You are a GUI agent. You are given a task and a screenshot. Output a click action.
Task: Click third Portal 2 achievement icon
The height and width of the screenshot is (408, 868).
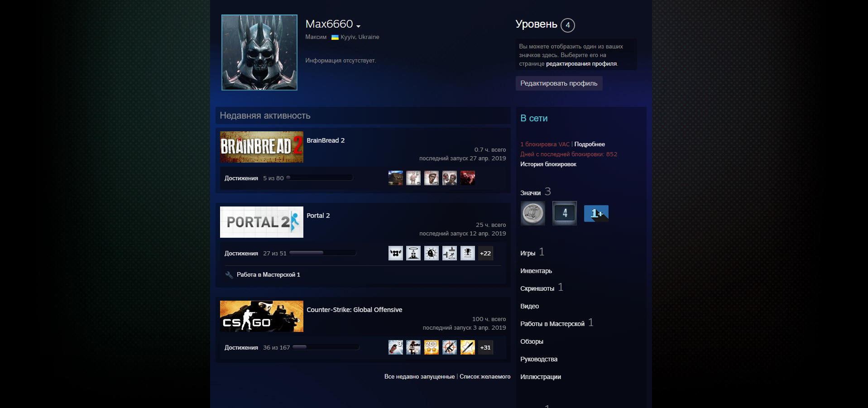(x=432, y=253)
